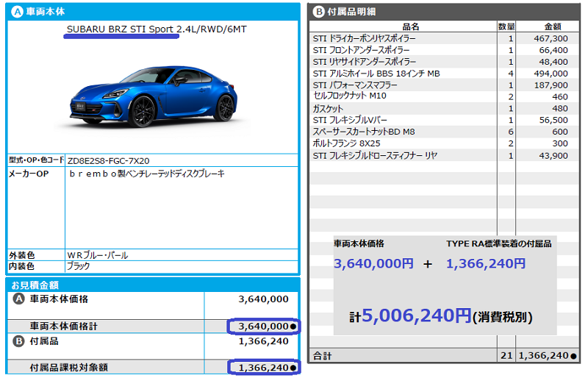Click the circled A icon beside 車両本体 header
The width and height of the screenshot is (588, 378).
[15, 11]
